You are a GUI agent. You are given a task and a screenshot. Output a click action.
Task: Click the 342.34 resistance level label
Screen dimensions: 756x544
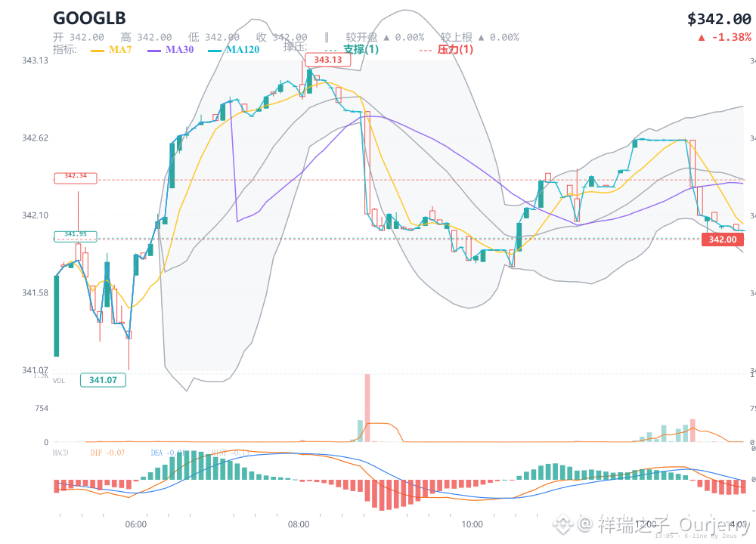[76, 178]
